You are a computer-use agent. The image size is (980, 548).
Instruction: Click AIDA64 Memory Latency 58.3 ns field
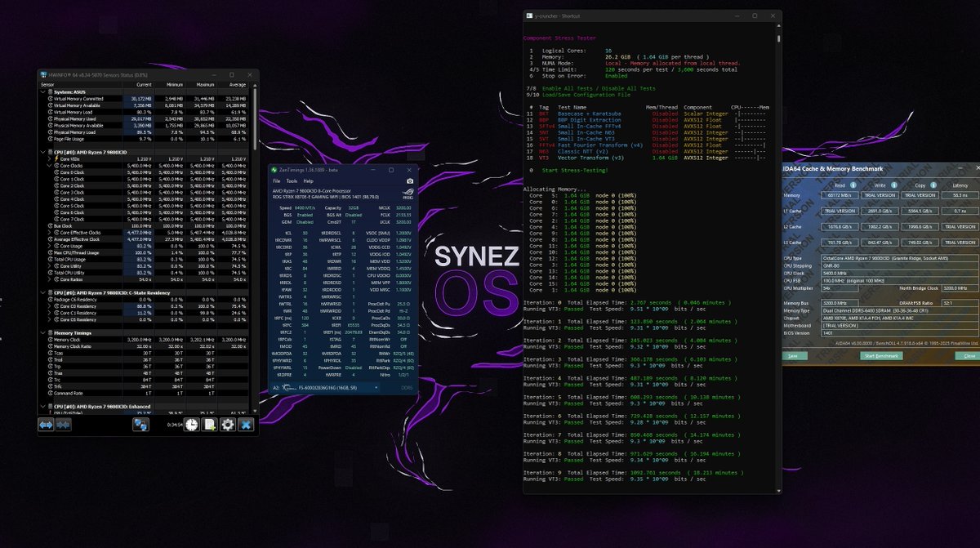(960, 195)
